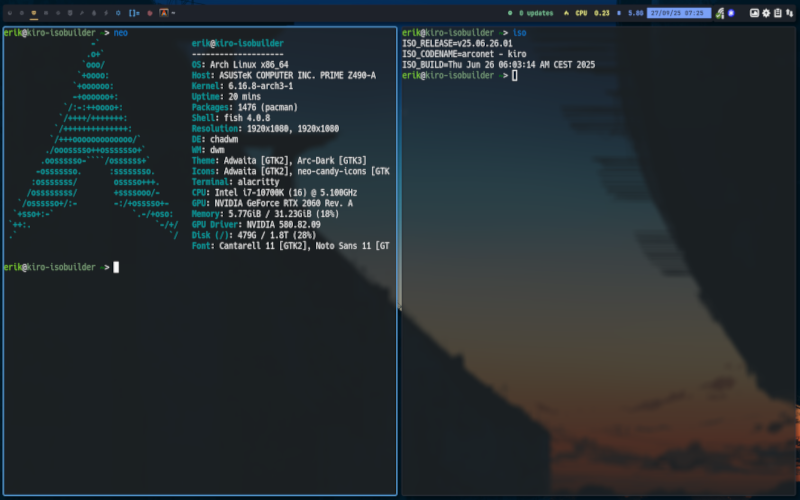
Task: Click the GPU line in neofetch output
Action: click(x=272, y=202)
